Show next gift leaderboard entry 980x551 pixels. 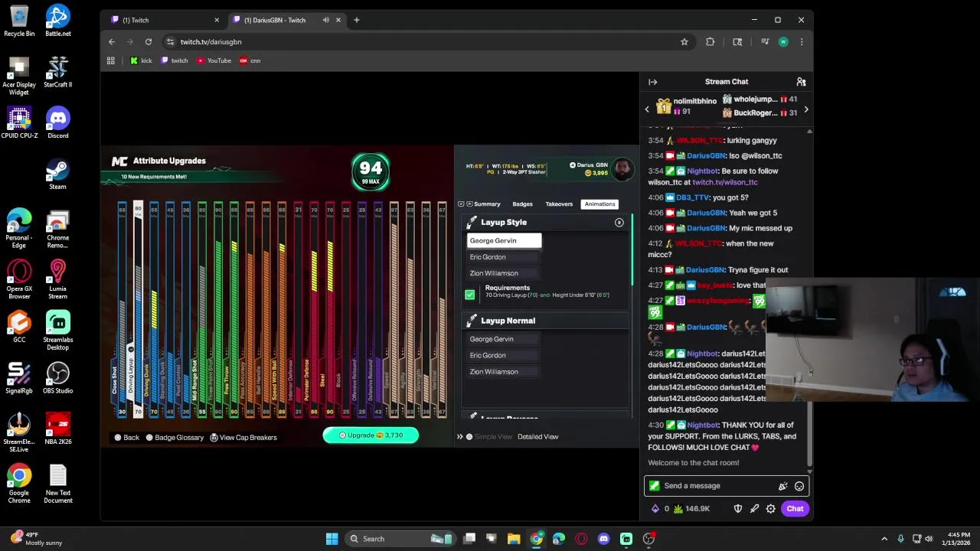(805, 109)
